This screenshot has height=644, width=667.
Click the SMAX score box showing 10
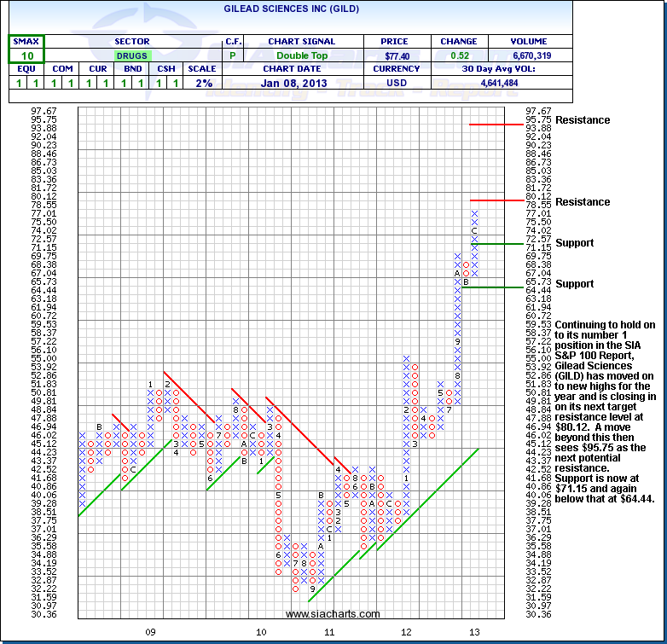26,55
